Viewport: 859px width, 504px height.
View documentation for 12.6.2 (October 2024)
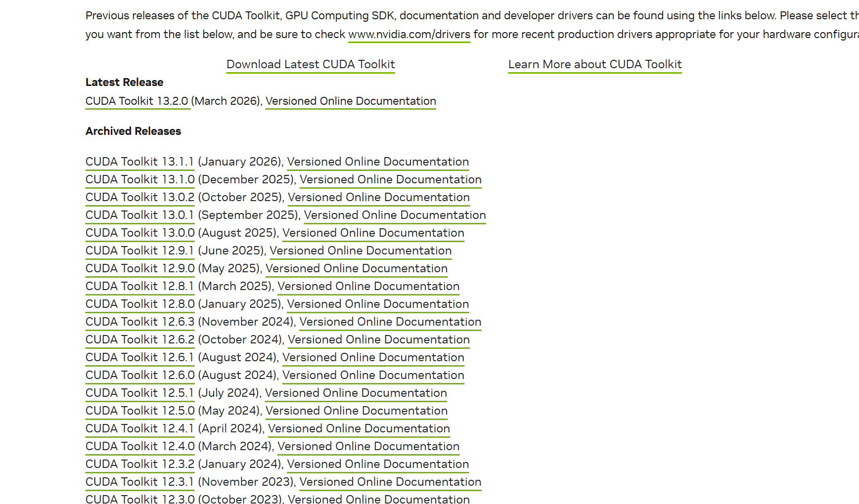(x=379, y=340)
